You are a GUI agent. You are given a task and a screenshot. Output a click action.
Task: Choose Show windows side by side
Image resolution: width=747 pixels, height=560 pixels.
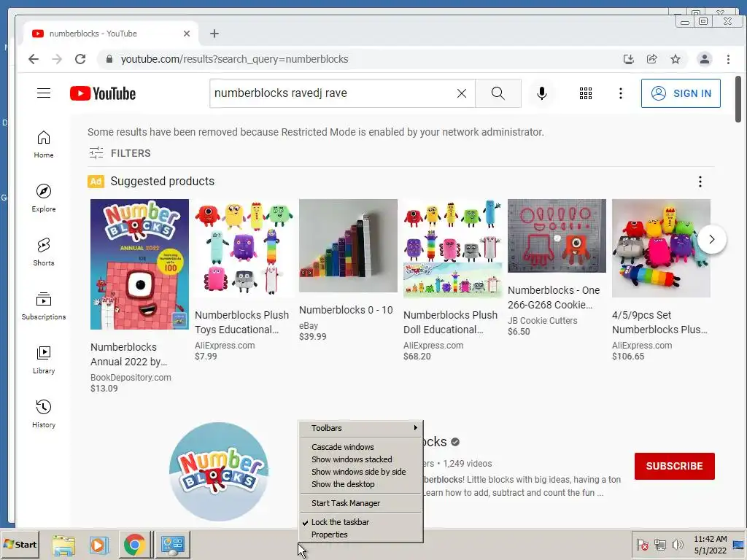coord(360,472)
